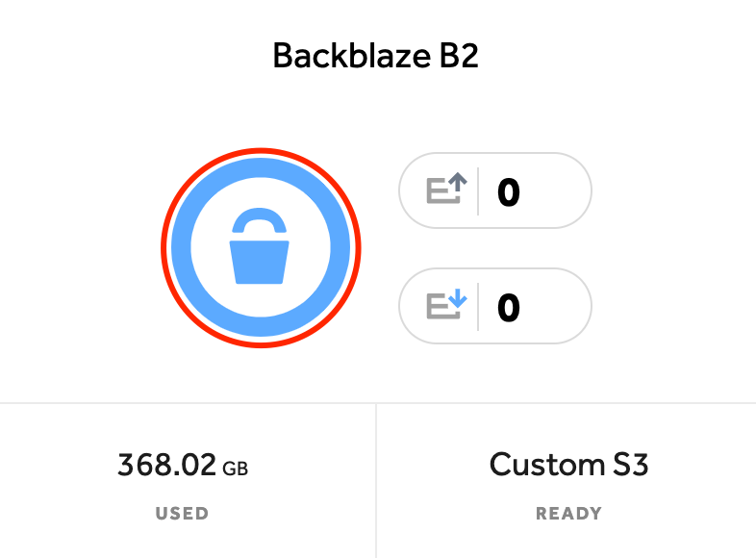The width and height of the screenshot is (756, 558).
Task: Click the divider in the download pill
Action: coord(478,307)
